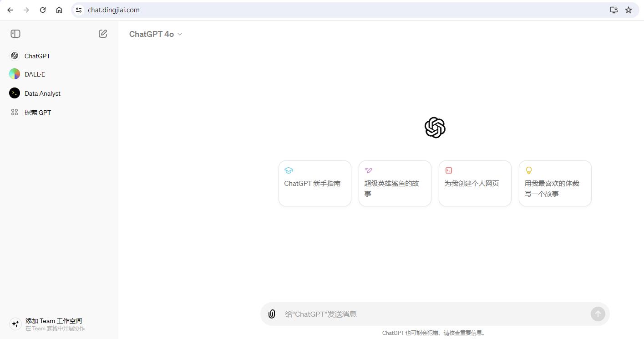
Task: Pick the 为我创建个人网页 suggestion card
Action: (475, 183)
